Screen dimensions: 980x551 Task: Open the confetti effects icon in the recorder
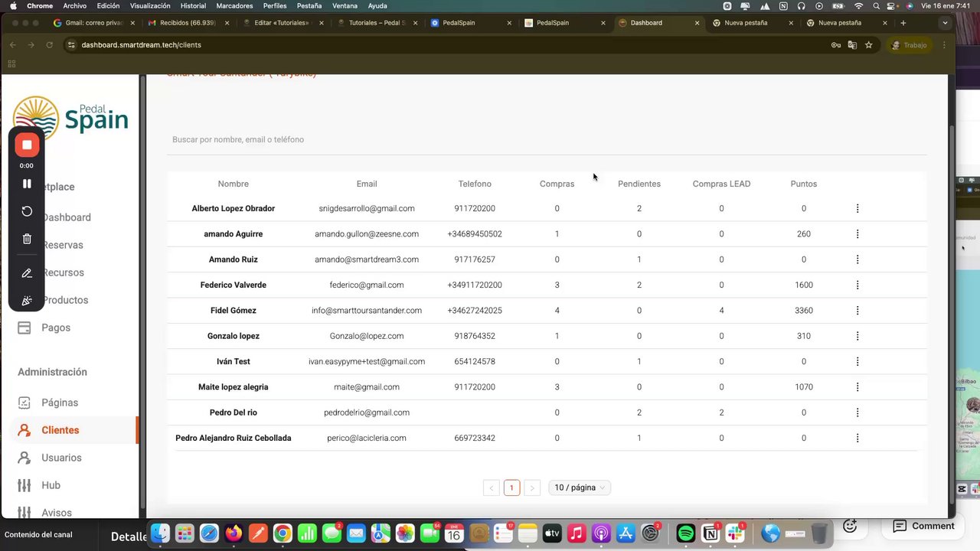click(27, 301)
